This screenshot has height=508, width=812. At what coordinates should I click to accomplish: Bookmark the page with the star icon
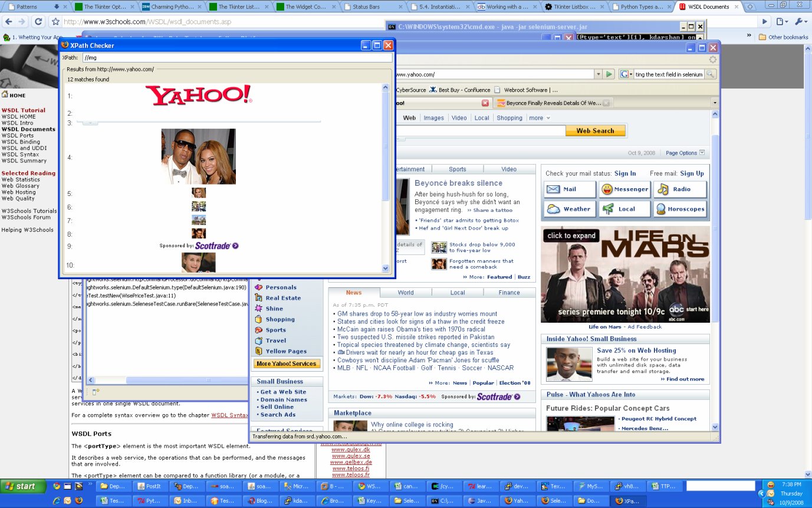coord(55,21)
